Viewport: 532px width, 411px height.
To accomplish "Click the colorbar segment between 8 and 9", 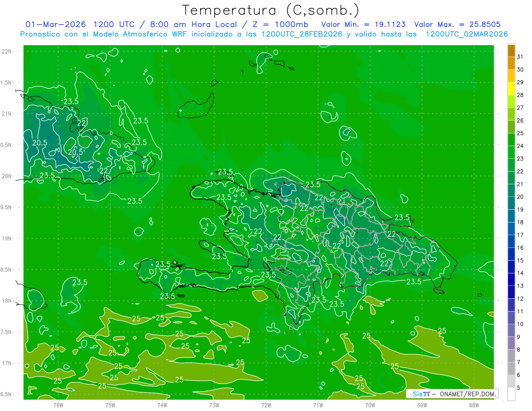I will click(x=511, y=343).
